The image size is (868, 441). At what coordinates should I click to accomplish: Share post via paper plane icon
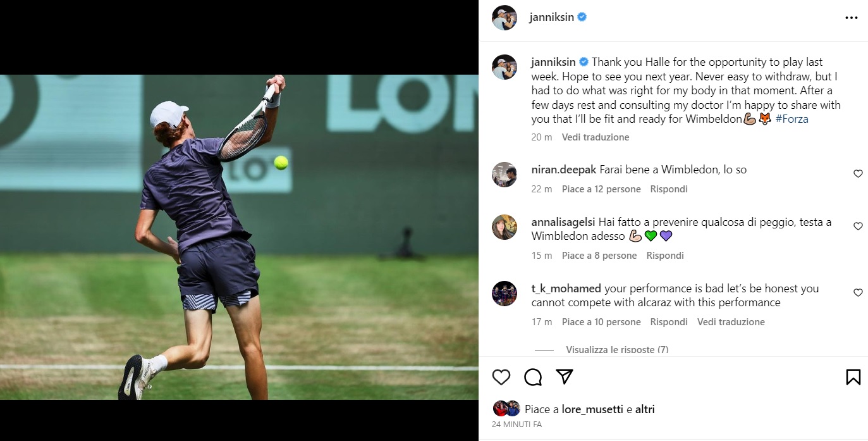[565, 376]
